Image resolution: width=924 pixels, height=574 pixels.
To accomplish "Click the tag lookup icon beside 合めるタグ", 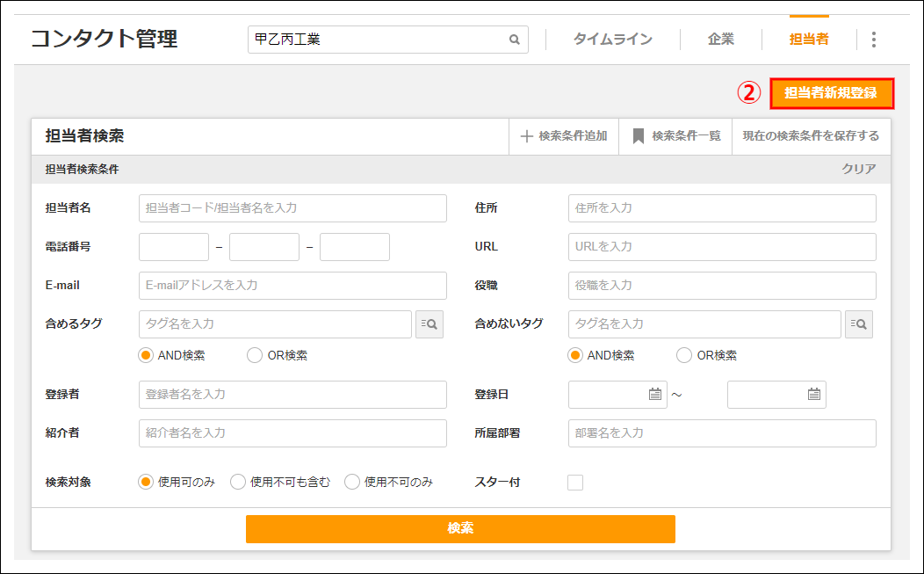I will tap(430, 324).
